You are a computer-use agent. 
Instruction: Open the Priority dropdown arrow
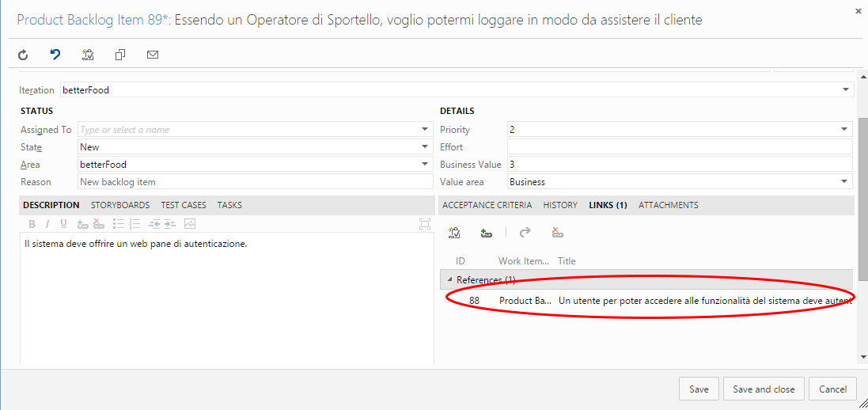[844, 130]
